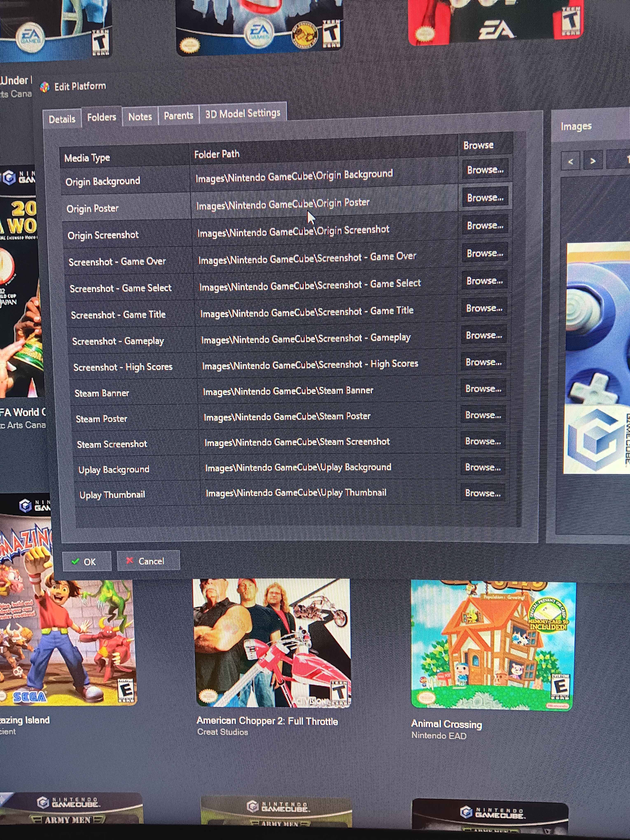The image size is (630, 840).
Task: Cancel the Edit Platform dialog
Action: tap(148, 560)
